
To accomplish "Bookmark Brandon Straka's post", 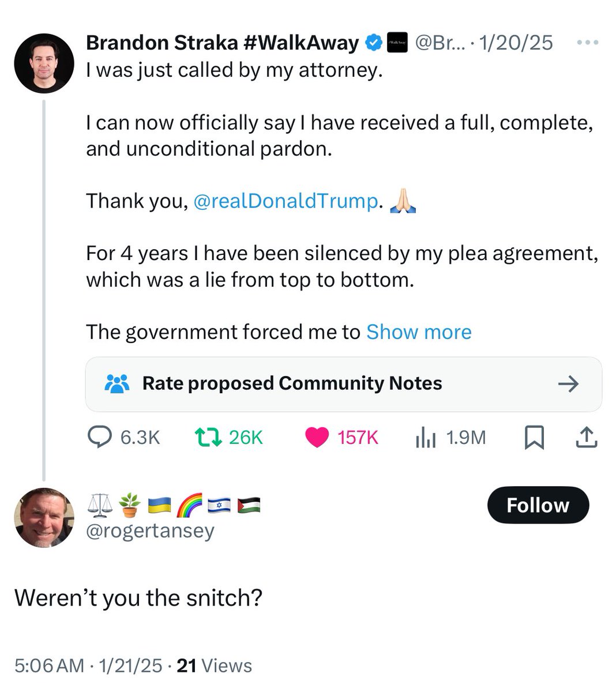I will coord(534,438).
